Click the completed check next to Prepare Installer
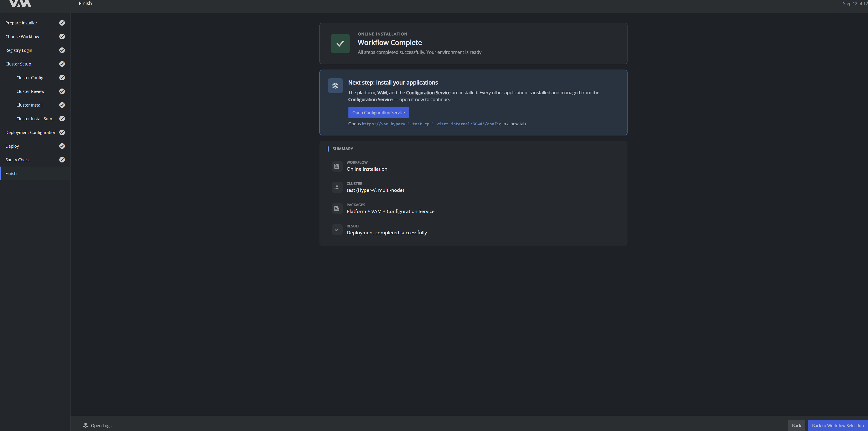 62,23
